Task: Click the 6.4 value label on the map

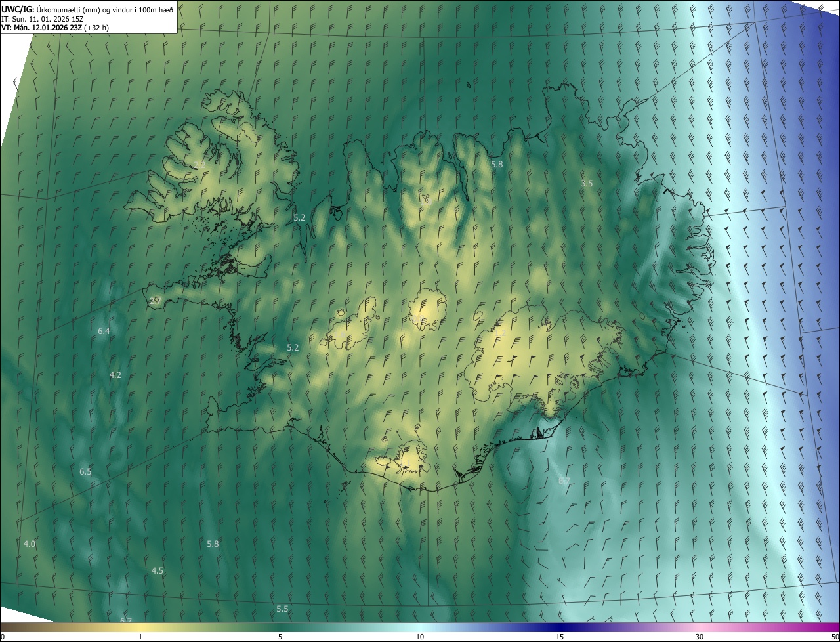Action: [x=104, y=332]
